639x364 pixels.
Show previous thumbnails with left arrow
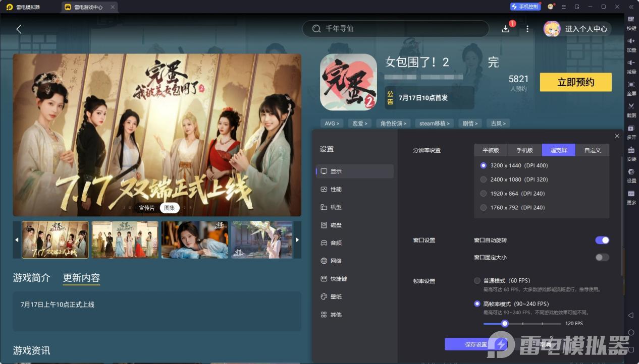pyautogui.click(x=17, y=239)
